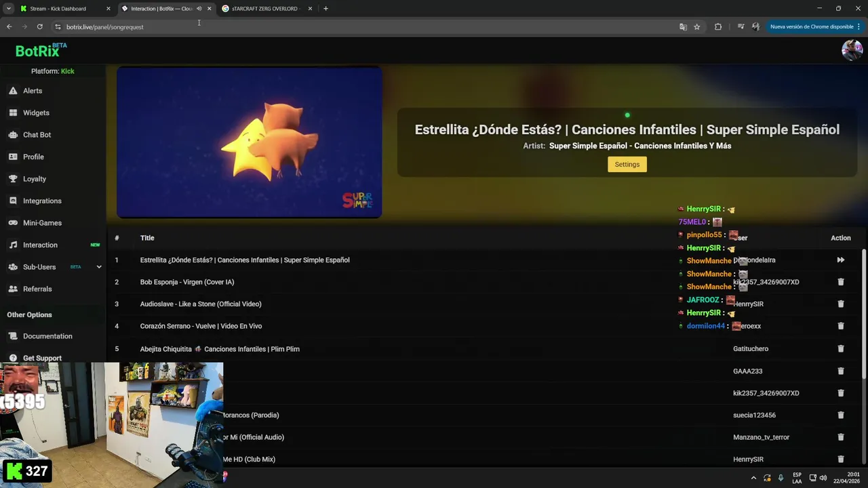Expand the Sub-Users submenu
Image resolution: width=868 pixels, height=488 pixels.
coord(99,267)
